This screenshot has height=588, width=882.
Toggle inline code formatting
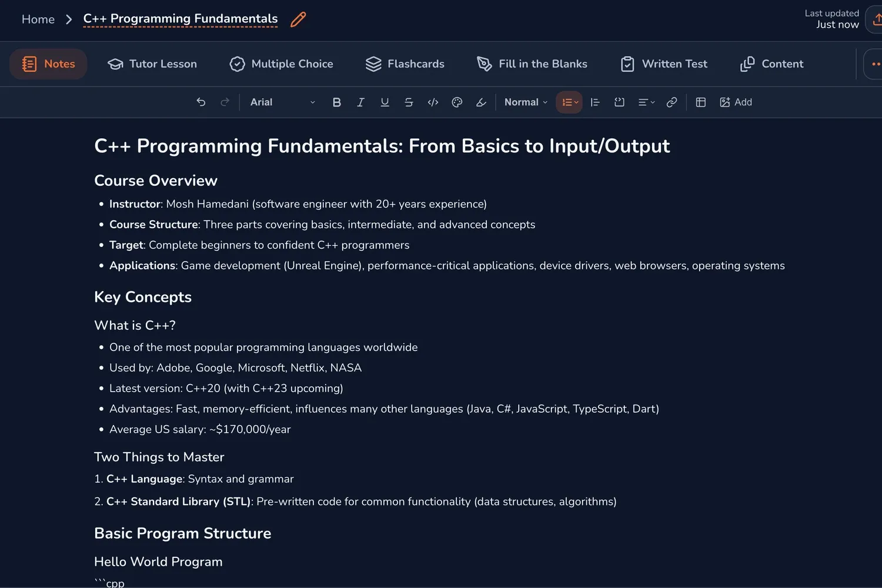point(433,102)
